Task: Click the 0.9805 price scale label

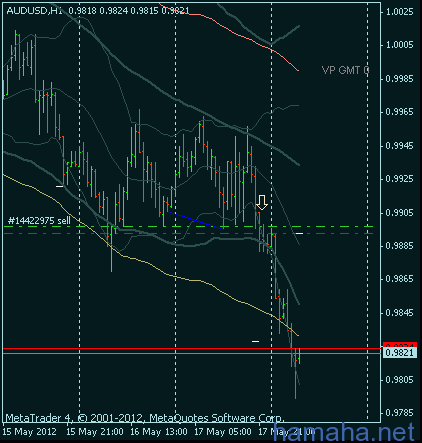Action: tap(400, 380)
